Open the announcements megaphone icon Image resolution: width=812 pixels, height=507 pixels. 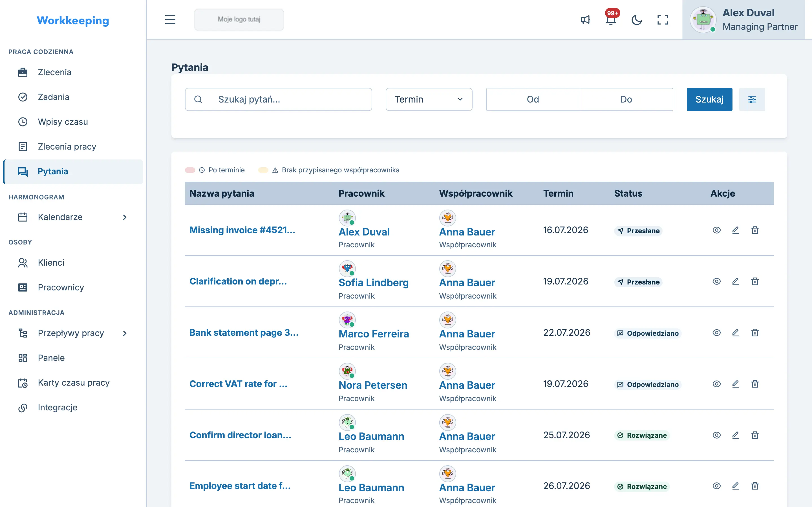pyautogui.click(x=585, y=20)
